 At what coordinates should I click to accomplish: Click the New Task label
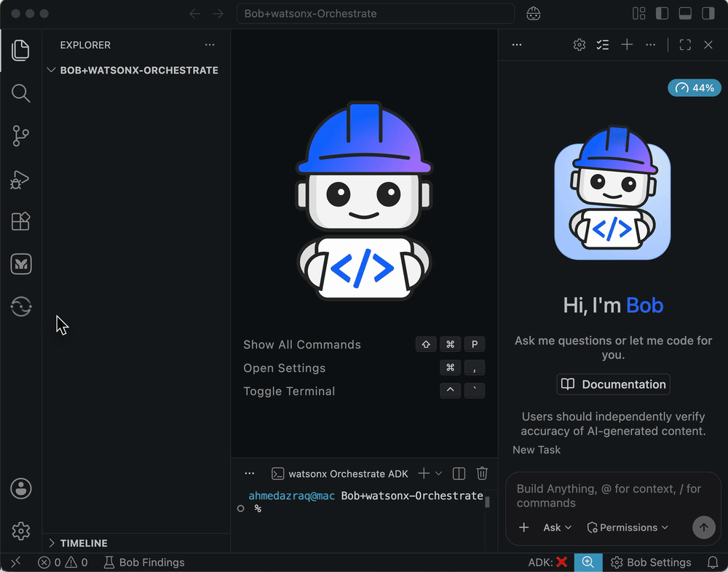click(537, 450)
